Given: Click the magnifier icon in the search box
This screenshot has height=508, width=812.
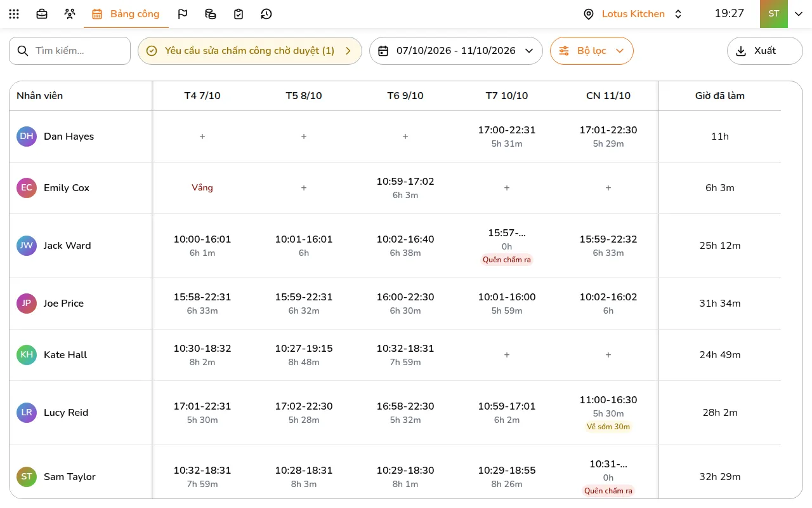Looking at the screenshot, I should (23, 51).
